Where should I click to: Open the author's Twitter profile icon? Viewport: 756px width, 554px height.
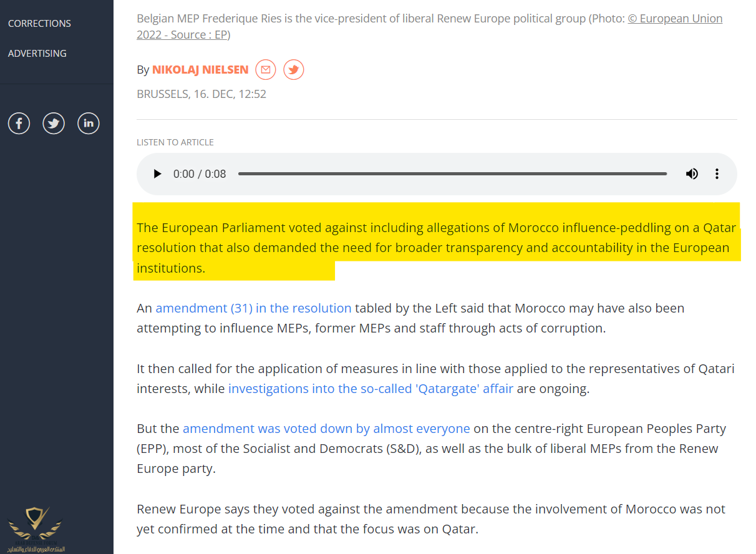coord(294,69)
